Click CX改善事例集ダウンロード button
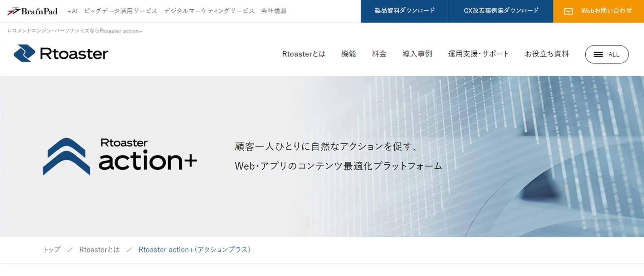Image resolution: width=644 pixels, height=276 pixels. pos(501,11)
